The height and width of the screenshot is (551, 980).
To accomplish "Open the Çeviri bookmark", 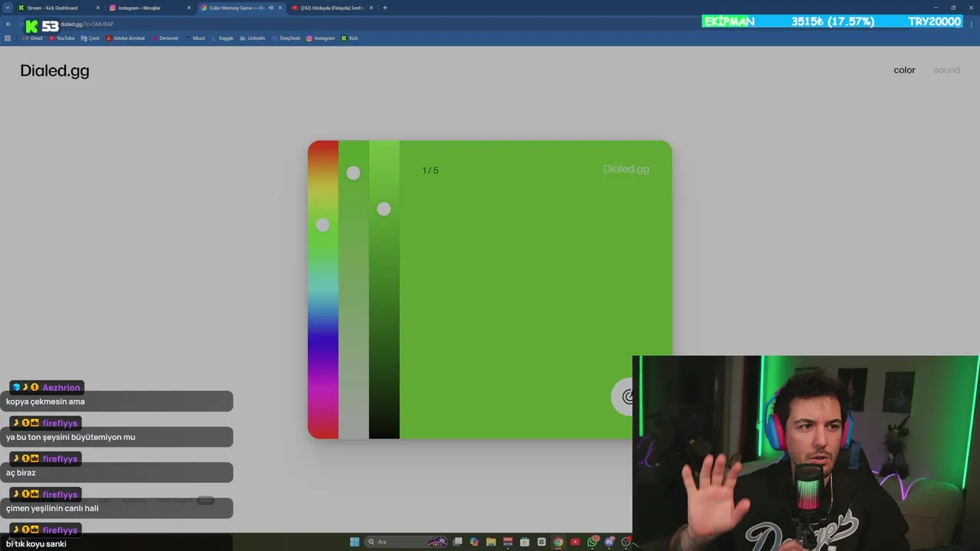I will tap(90, 38).
